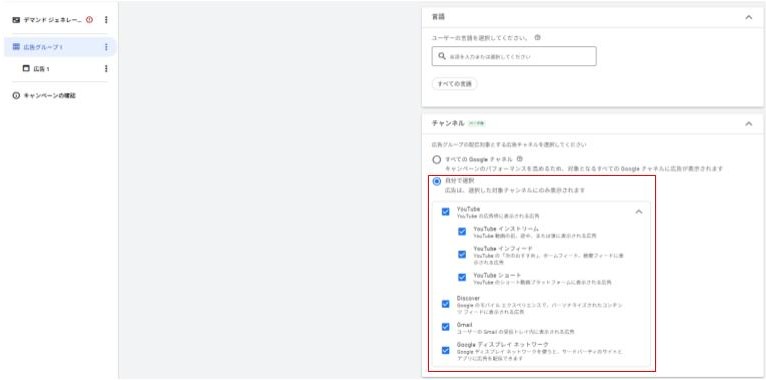
Task: Click the Gmail label text
Action: [x=464, y=324]
